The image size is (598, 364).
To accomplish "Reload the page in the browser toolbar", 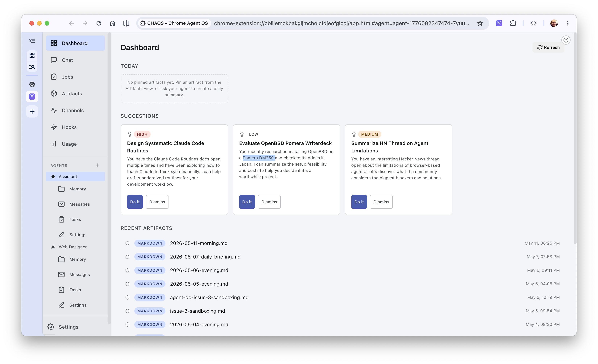I will pyautogui.click(x=98, y=23).
